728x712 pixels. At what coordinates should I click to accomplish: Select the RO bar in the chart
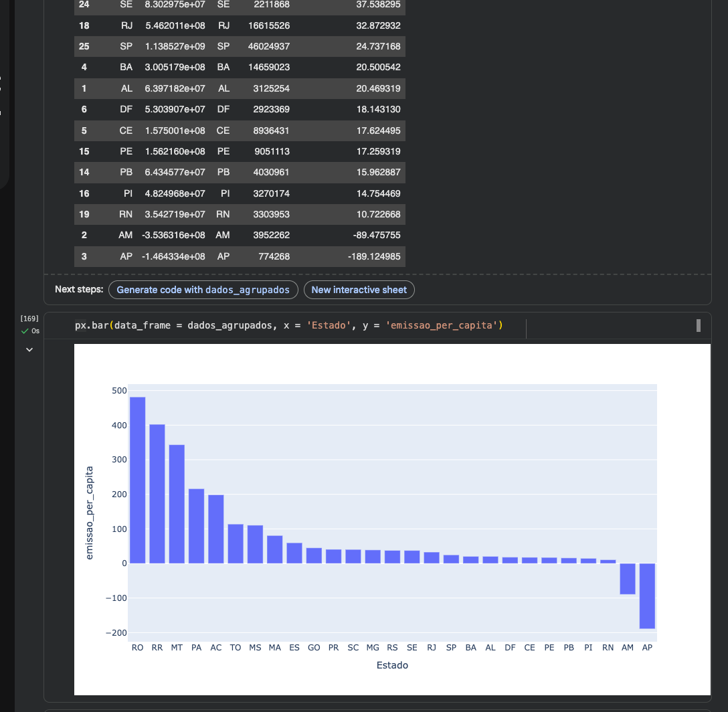138,480
